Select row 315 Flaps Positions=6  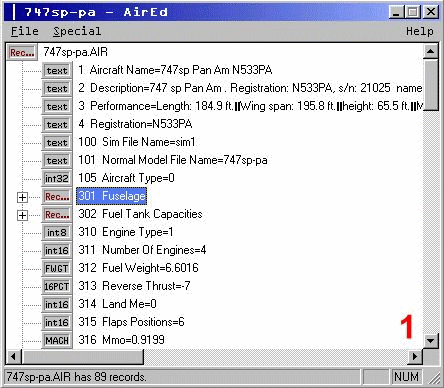(x=131, y=322)
